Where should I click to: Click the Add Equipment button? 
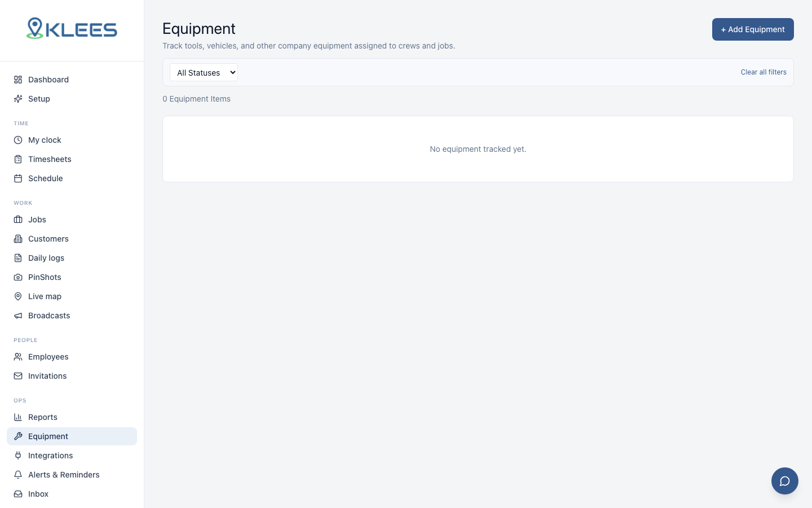[x=753, y=29]
